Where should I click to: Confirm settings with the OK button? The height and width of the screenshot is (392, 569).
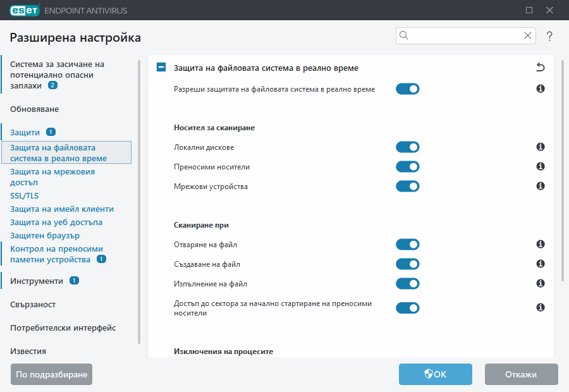[435, 374]
